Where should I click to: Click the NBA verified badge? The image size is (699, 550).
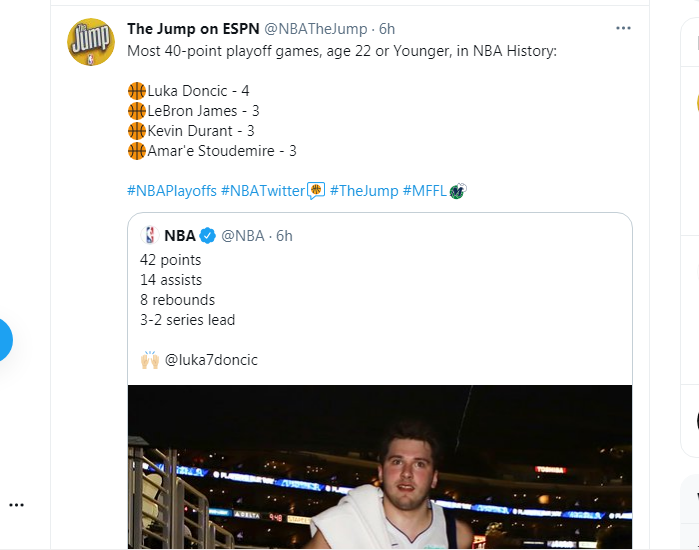(207, 235)
